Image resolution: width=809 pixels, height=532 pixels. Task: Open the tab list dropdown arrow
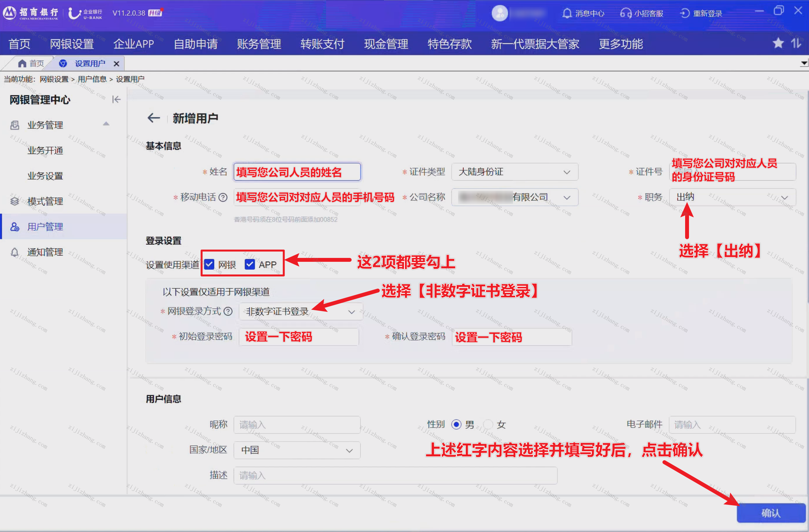click(x=804, y=63)
